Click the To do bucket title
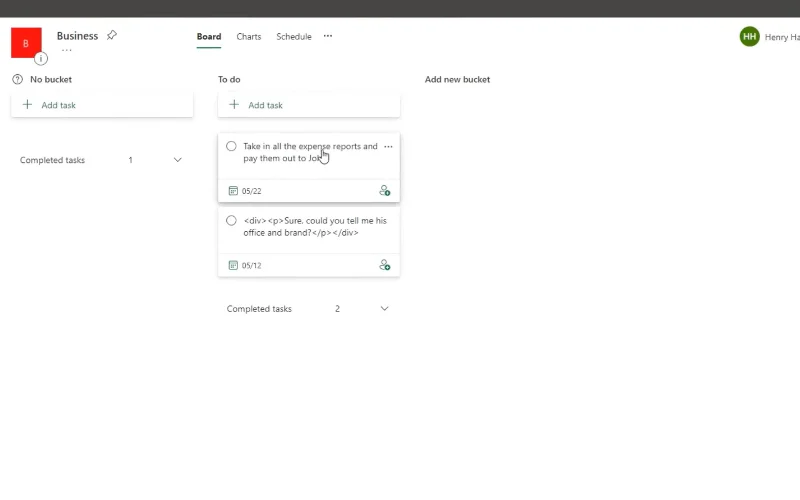This screenshot has height=500, width=800. [229, 80]
